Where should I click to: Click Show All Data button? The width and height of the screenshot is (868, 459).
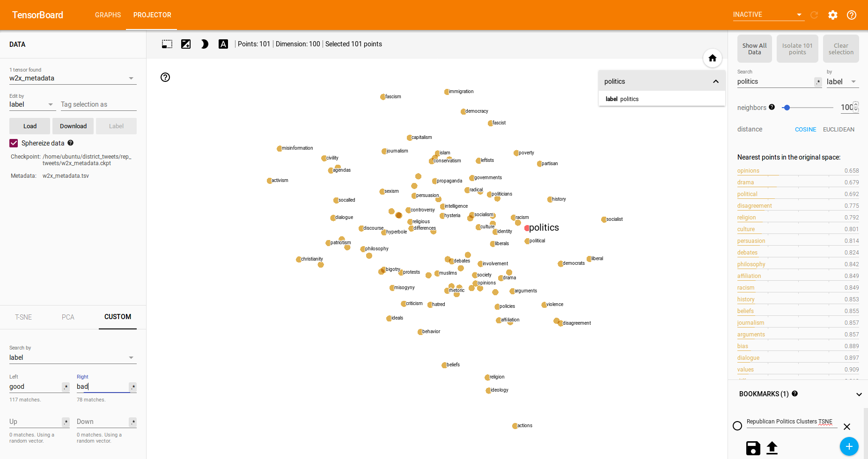tap(754, 49)
